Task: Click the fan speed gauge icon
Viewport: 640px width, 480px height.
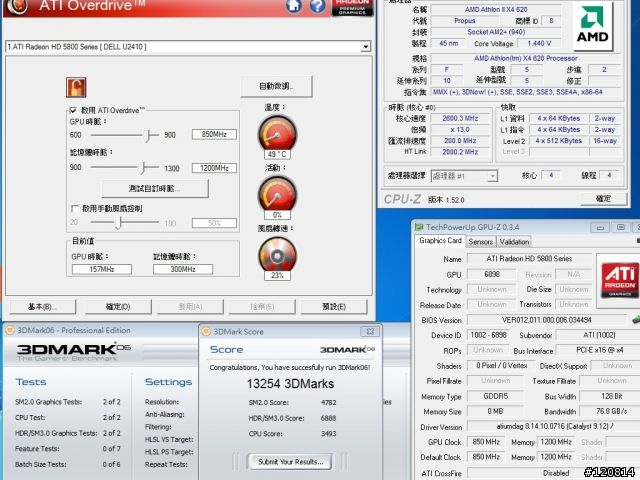Action: click(277, 254)
